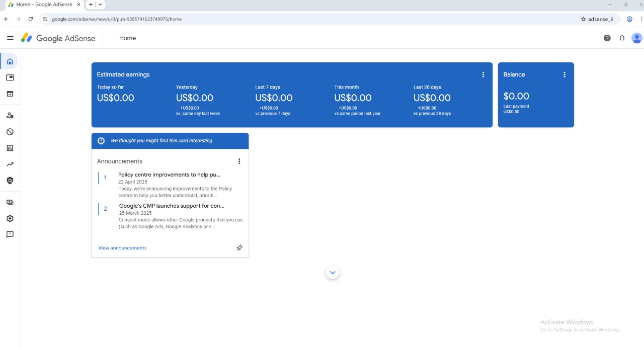Open the Ads section in sidebar
The height and width of the screenshot is (348, 644).
coord(10,77)
